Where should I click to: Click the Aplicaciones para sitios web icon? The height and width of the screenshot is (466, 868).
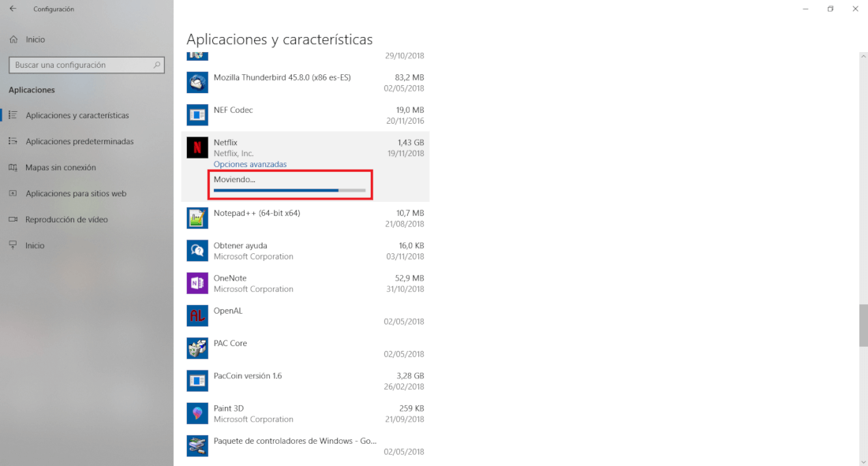(13, 193)
